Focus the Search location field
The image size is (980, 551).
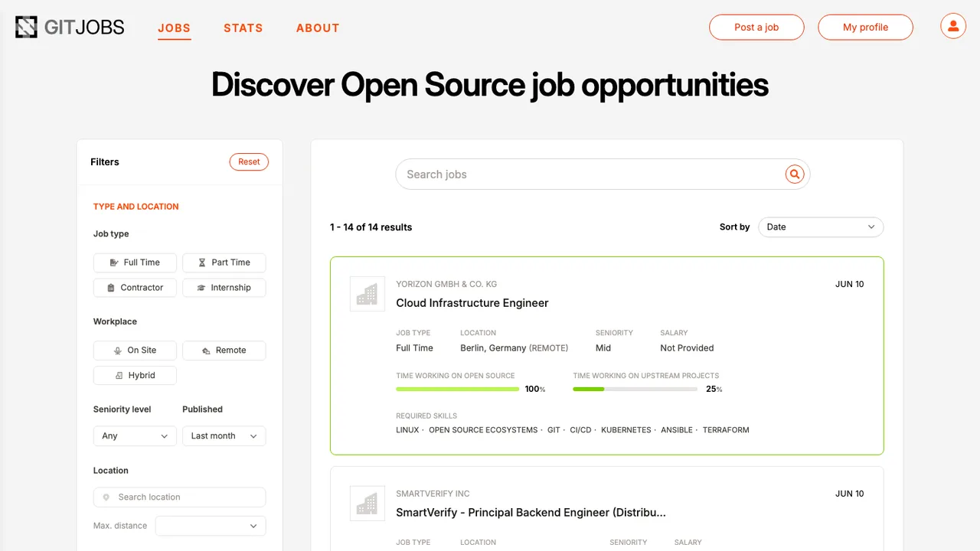179,497
